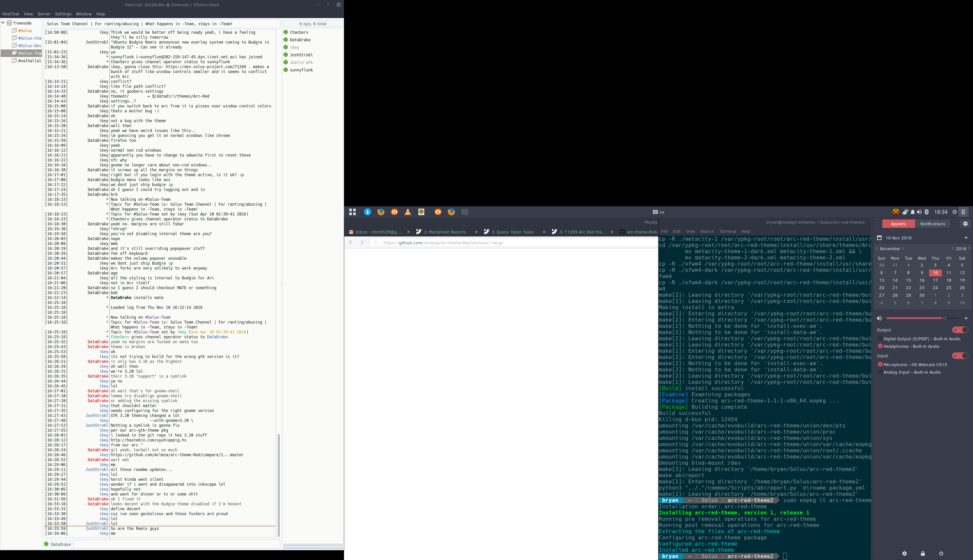Open the Window menu in HexChat

[84, 14]
